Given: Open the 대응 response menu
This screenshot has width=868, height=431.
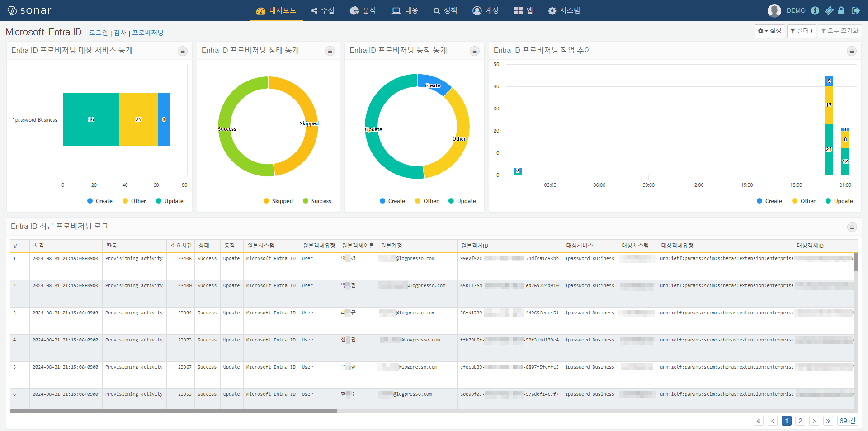Looking at the screenshot, I should point(405,10).
